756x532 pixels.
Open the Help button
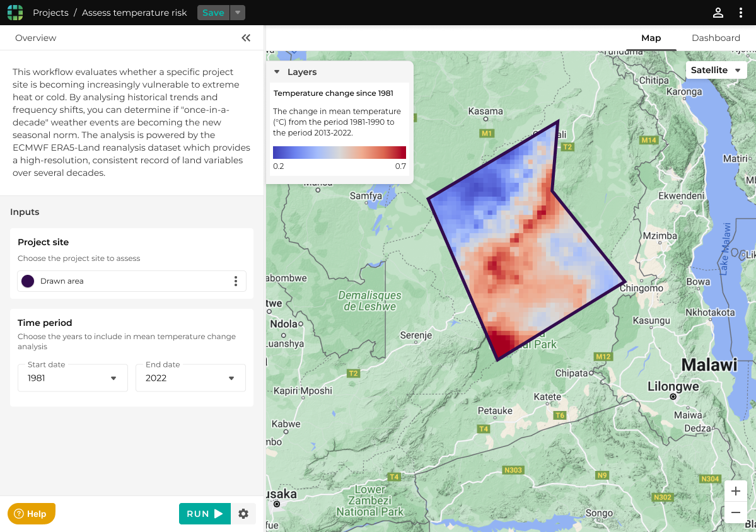click(32, 514)
